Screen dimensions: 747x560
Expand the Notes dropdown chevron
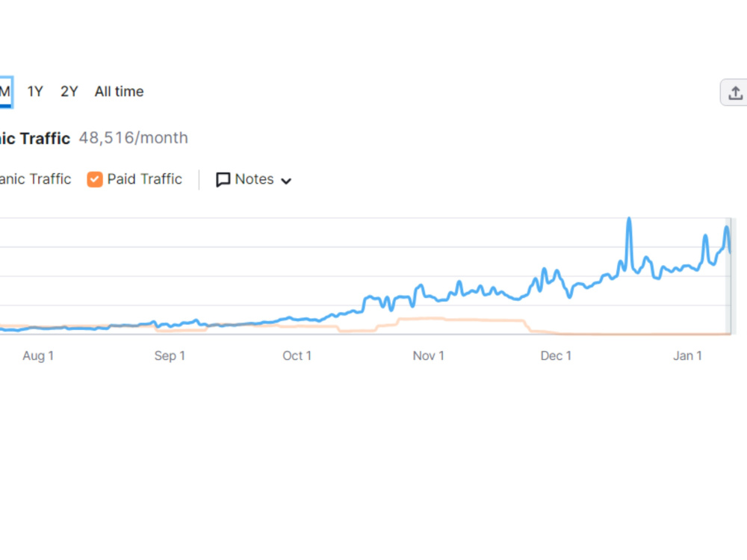(286, 181)
